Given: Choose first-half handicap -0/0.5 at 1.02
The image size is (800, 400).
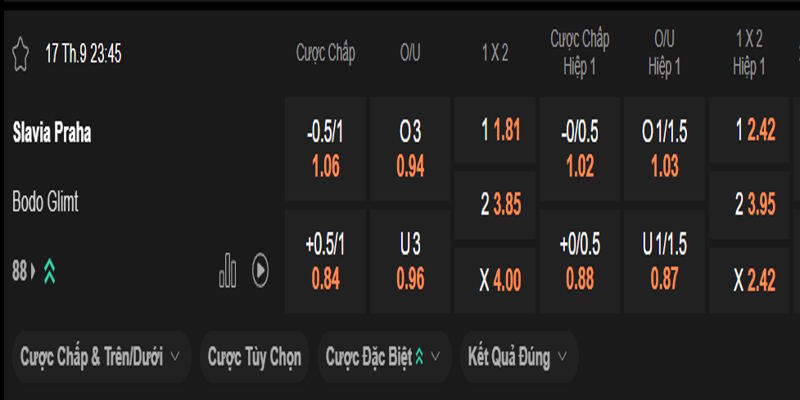Looking at the screenshot, I should (580, 149).
